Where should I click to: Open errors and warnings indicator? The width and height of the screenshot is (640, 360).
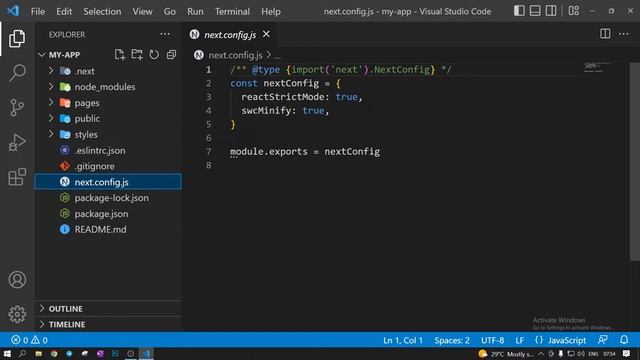(29, 340)
